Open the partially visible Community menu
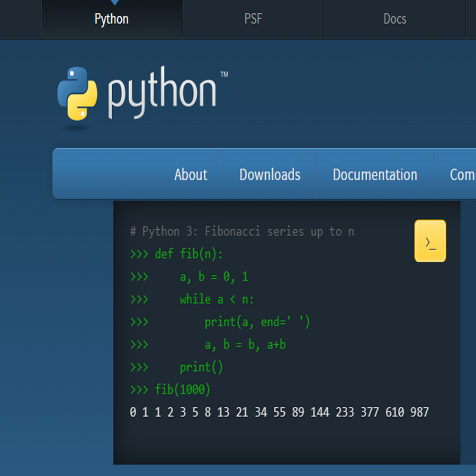 462,174
